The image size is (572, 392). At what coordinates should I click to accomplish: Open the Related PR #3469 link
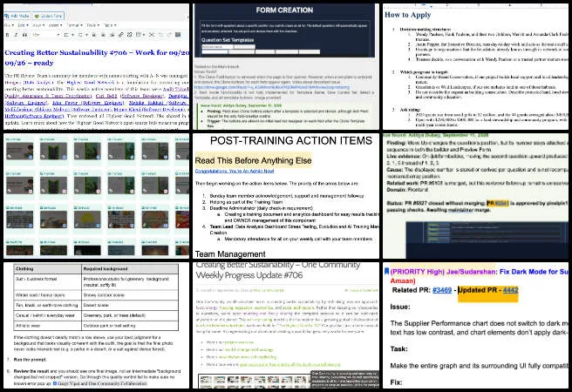442,290
